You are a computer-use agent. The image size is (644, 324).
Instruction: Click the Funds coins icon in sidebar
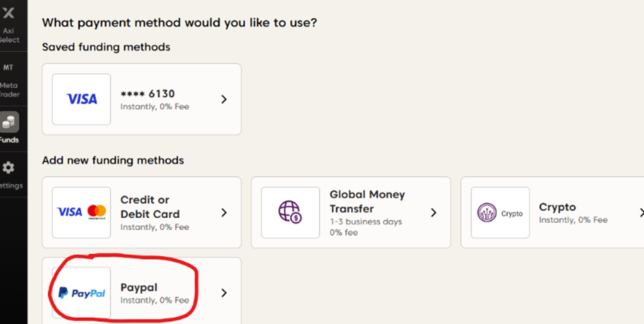coord(9,123)
